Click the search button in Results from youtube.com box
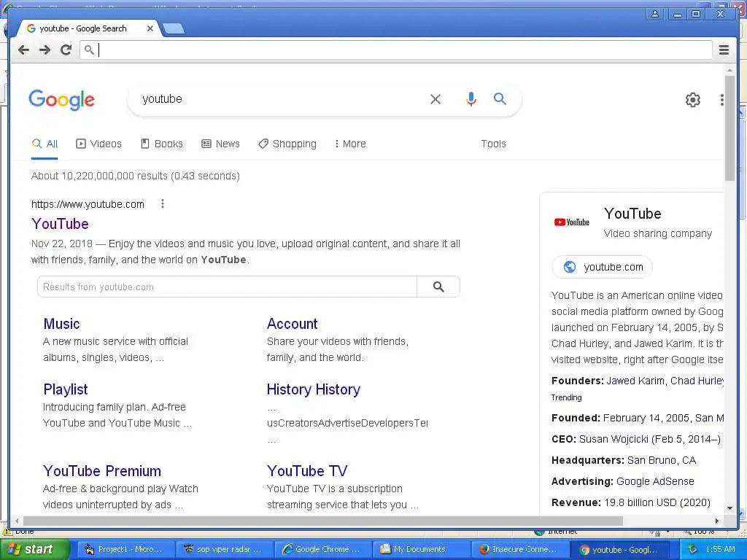The width and height of the screenshot is (747, 560). (438, 287)
